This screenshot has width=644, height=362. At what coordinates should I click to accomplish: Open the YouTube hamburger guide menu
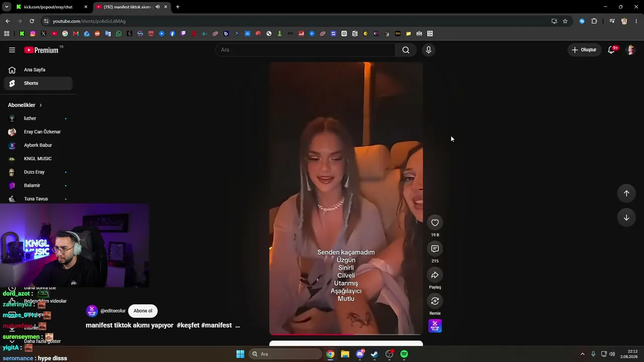point(12,50)
